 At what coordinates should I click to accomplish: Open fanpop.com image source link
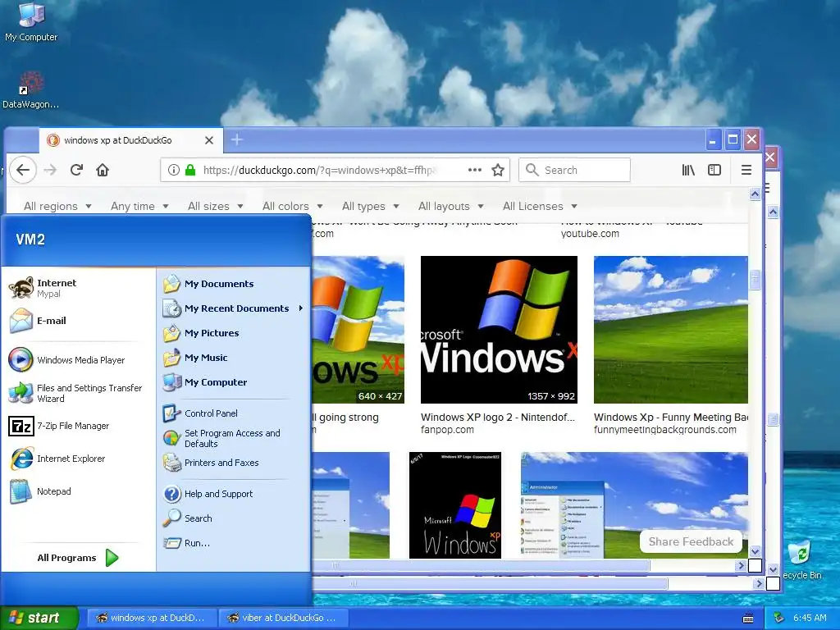[x=447, y=430]
